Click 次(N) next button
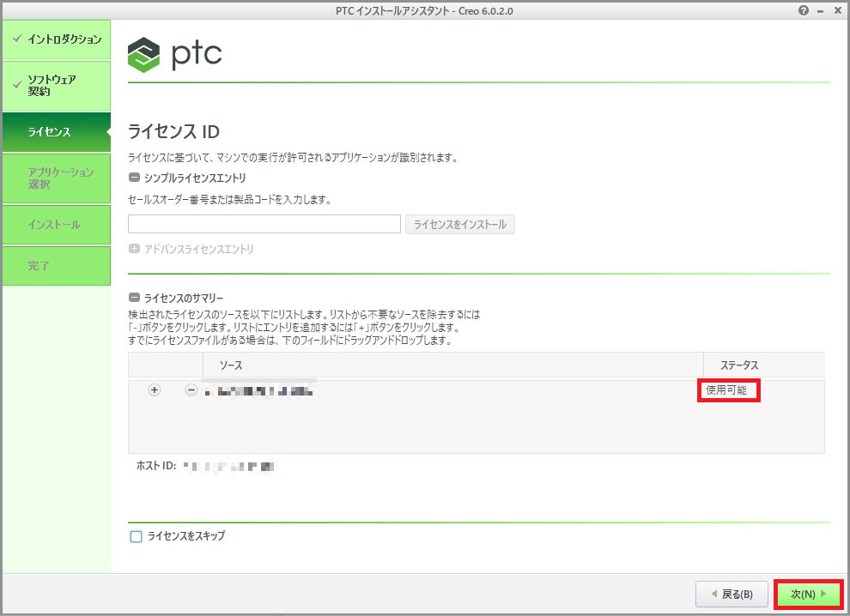Screen dimensions: 850x616 [x=808, y=595]
